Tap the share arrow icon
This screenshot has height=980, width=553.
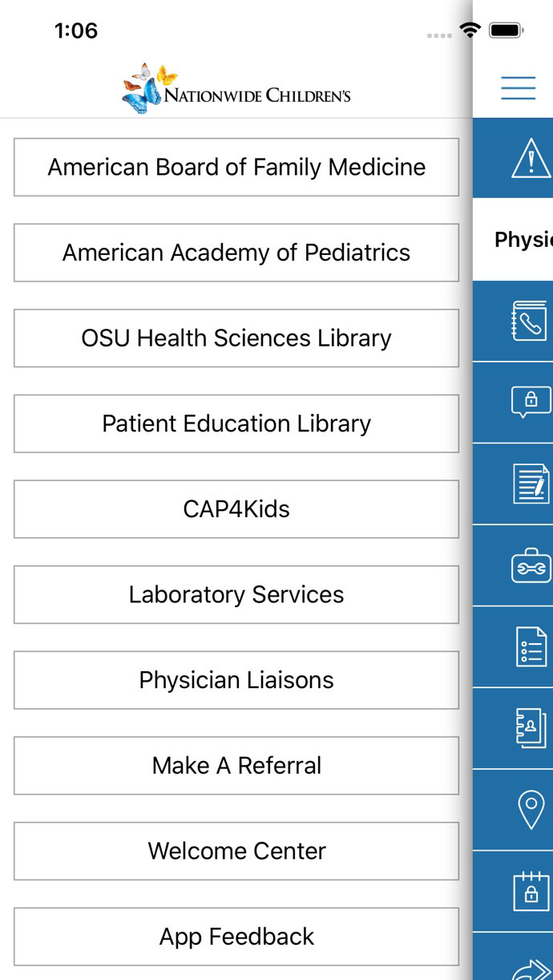pyautogui.click(x=530, y=966)
